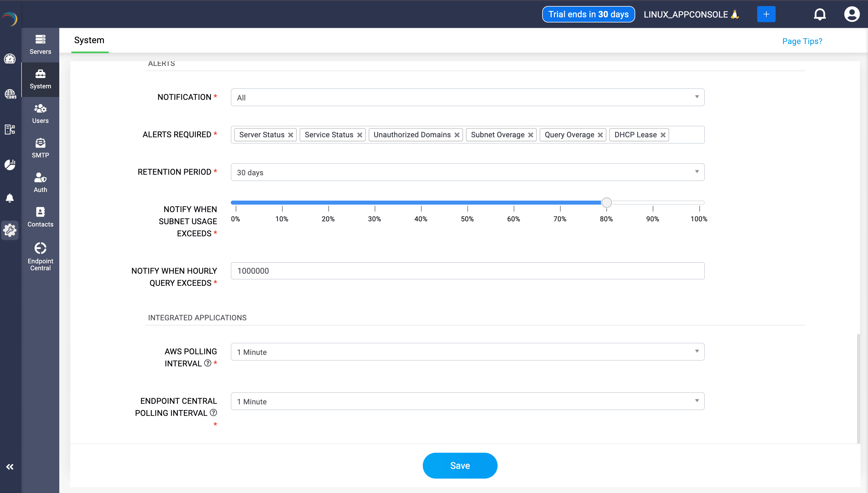The height and width of the screenshot is (493, 868).
Task: Go to the Servers menu item
Action: click(x=40, y=45)
